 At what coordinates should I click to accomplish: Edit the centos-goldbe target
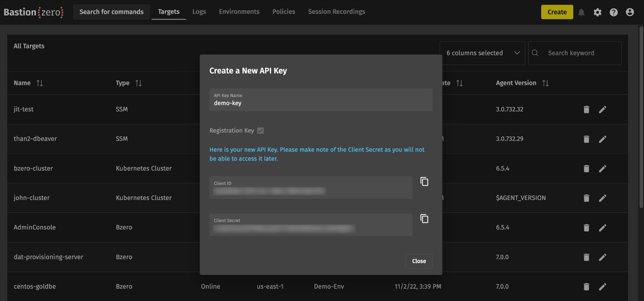tap(602, 286)
